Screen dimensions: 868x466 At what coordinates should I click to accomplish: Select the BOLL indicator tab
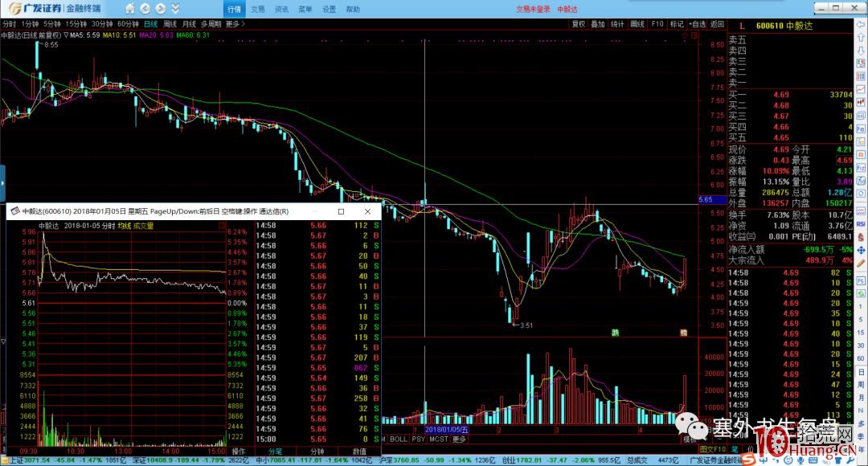click(399, 439)
